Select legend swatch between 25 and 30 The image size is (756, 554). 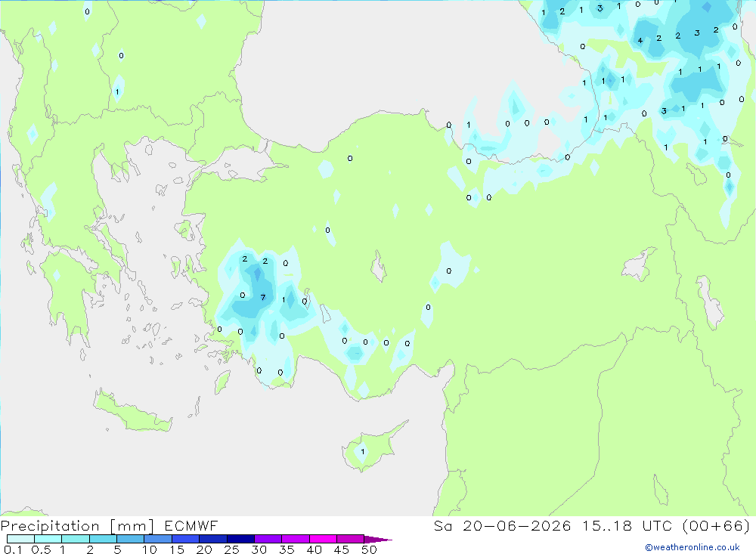tap(240, 539)
